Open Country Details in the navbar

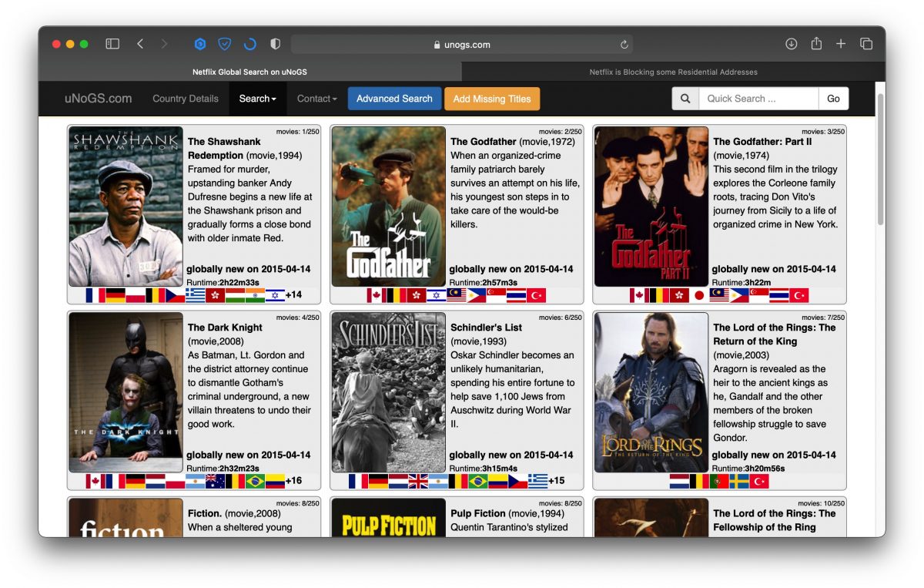point(186,99)
